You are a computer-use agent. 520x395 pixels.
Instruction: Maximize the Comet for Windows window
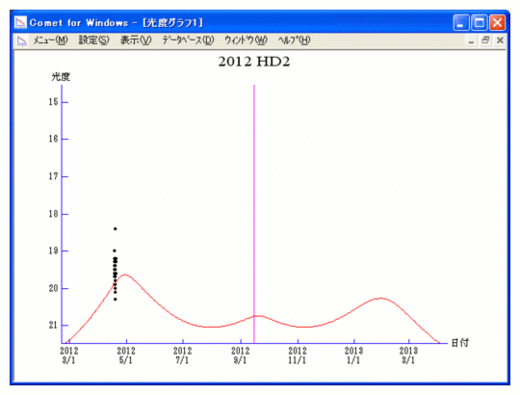tap(479, 23)
